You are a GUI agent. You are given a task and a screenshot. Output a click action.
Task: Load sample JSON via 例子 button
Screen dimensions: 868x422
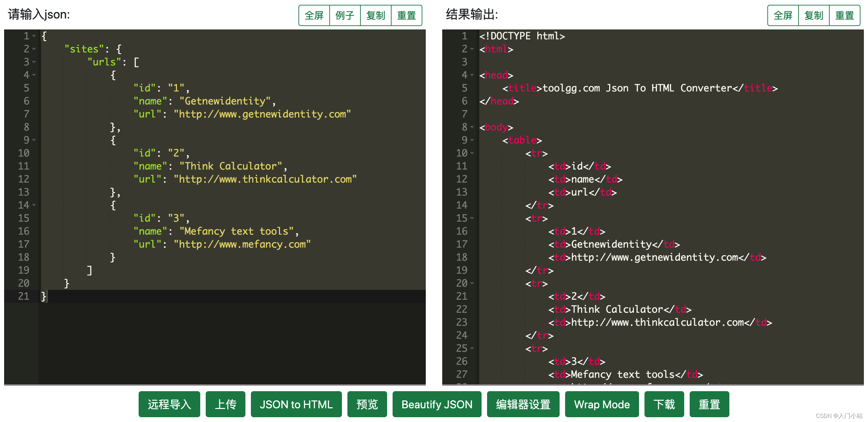(345, 15)
